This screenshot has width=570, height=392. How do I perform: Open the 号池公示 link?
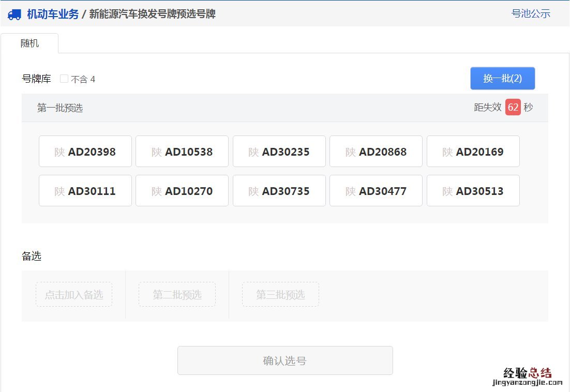click(x=531, y=14)
